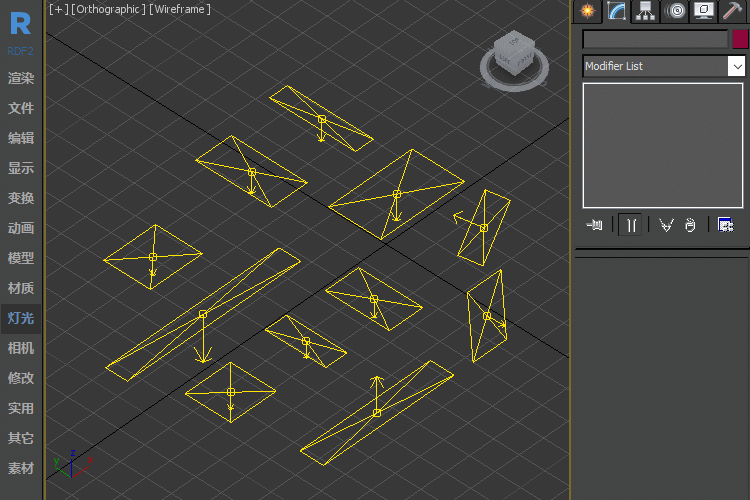This screenshot has height=500, width=750.
Task: Expand the Modifier List dropdown
Action: click(x=737, y=67)
